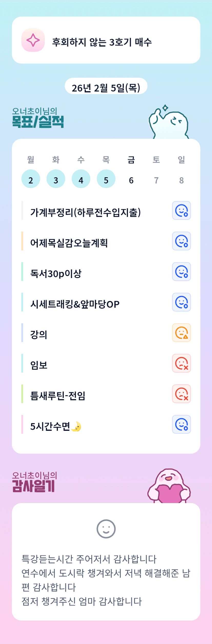This screenshot has width=212, height=644.
Task: Click the red X face icon for 임보
Action: click(x=181, y=363)
